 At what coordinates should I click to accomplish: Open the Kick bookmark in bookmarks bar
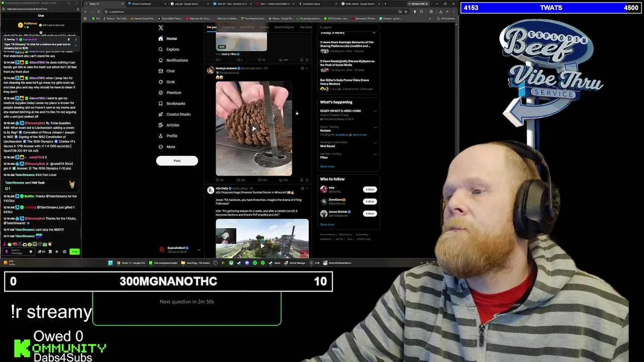(x=97, y=19)
